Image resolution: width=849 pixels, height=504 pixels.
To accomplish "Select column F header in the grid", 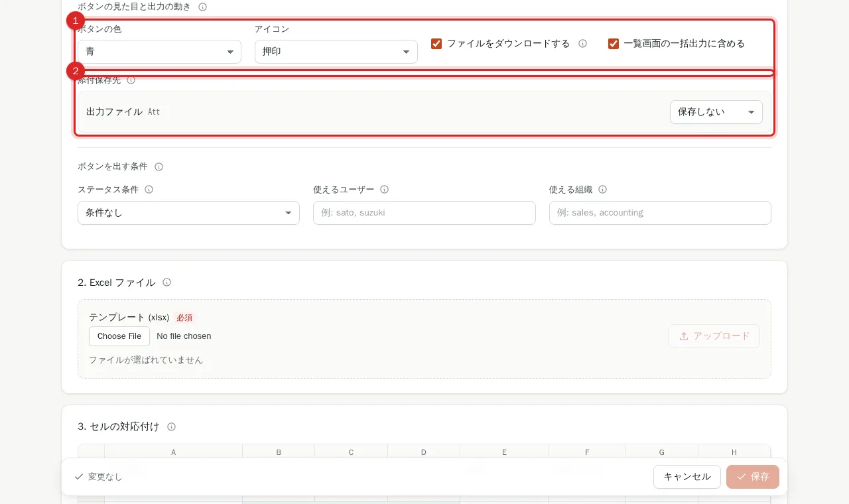I will click(587, 452).
